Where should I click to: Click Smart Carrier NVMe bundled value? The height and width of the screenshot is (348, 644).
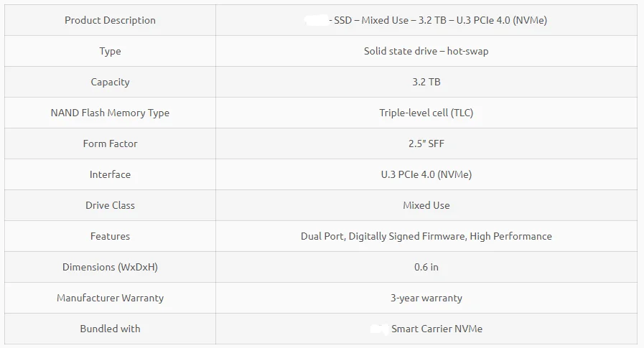(x=436, y=329)
